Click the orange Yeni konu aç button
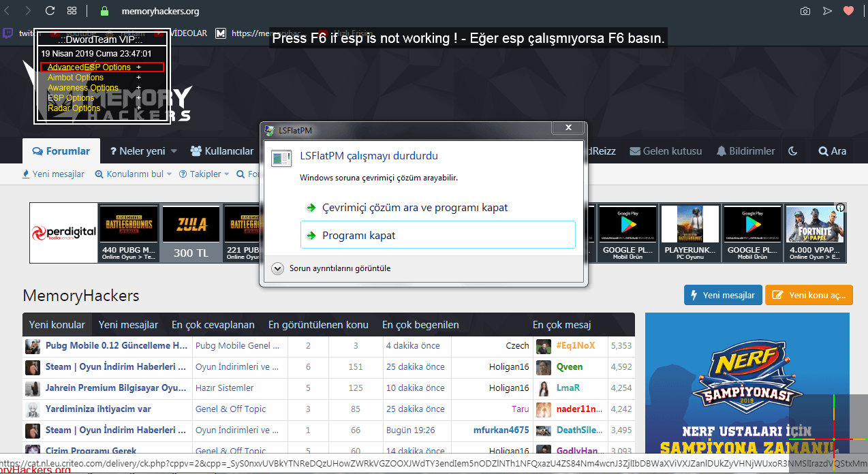The width and height of the screenshot is (868, 474). click(809, 295)
